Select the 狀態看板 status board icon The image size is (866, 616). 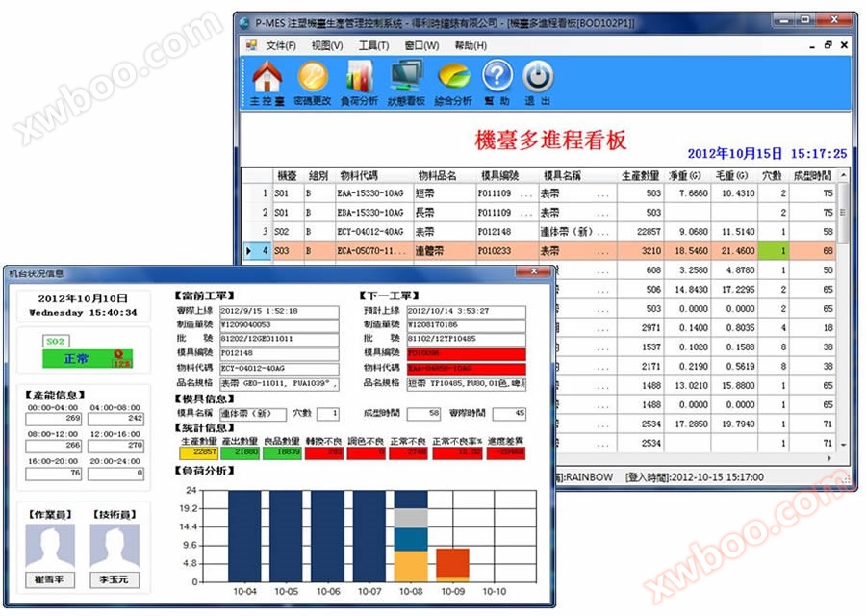[x=406, y=77]
